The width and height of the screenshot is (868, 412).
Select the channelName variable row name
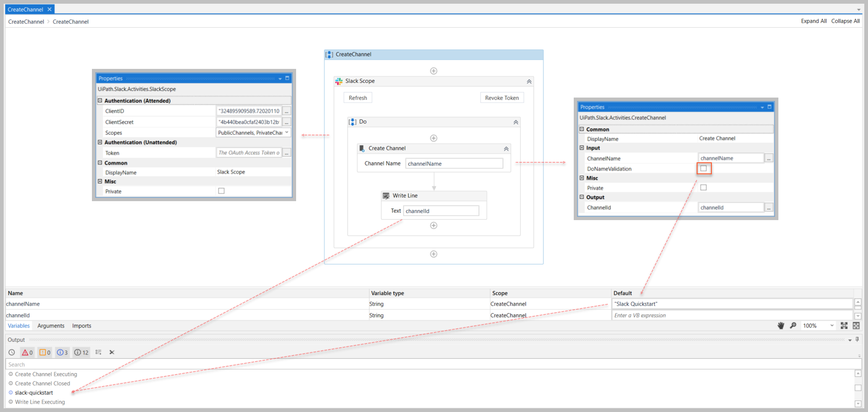pyautogui.click(x=23, y=304)
